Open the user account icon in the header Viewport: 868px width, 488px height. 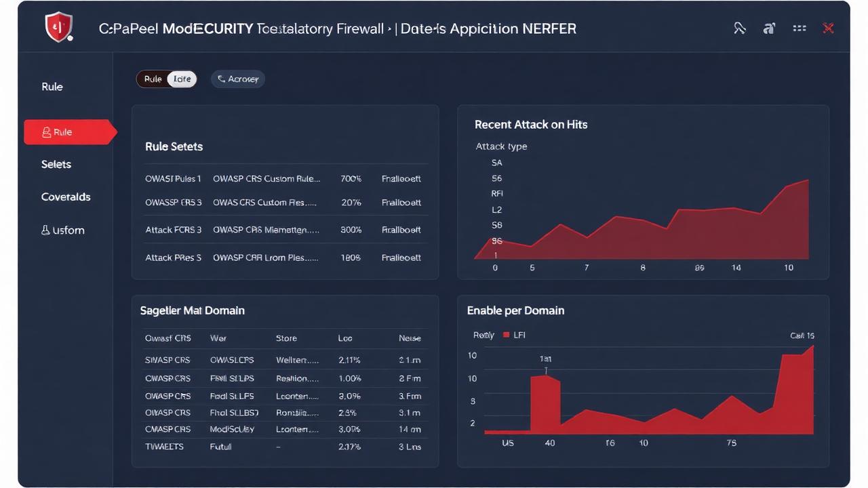pos(769,28)
